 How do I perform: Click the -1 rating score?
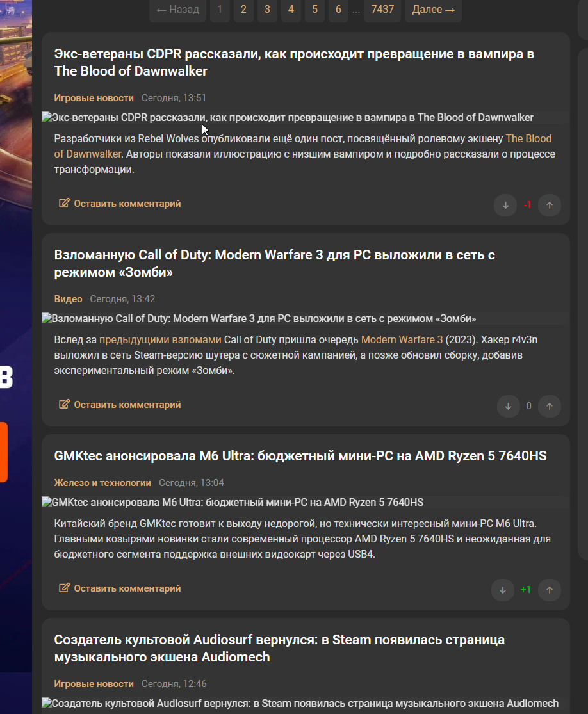click(x=527, y=205)
